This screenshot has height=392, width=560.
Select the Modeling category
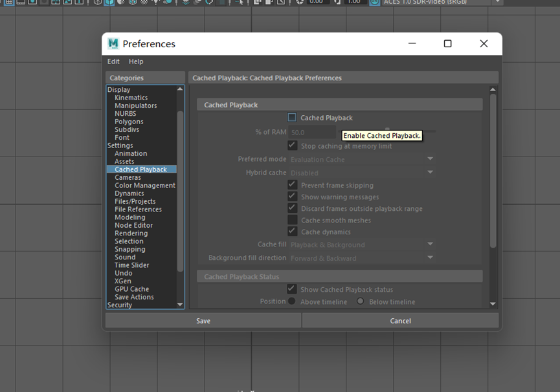click(x=130, y=217)
